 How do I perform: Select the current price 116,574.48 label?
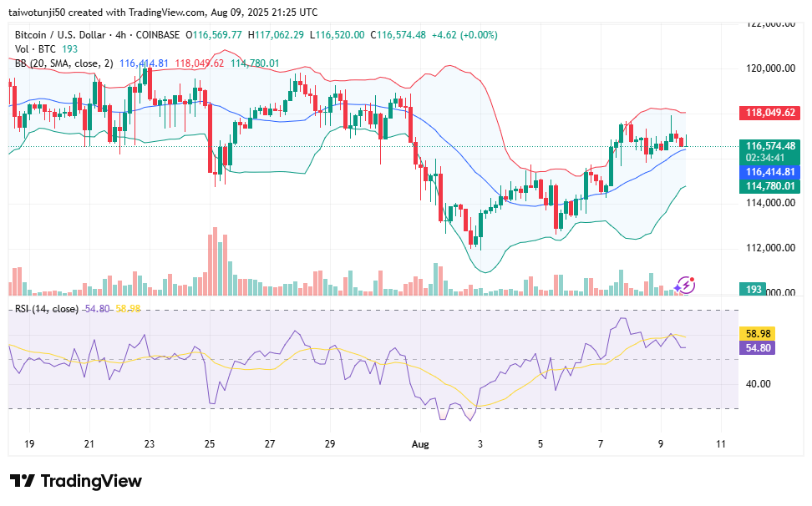click(769, 146)
